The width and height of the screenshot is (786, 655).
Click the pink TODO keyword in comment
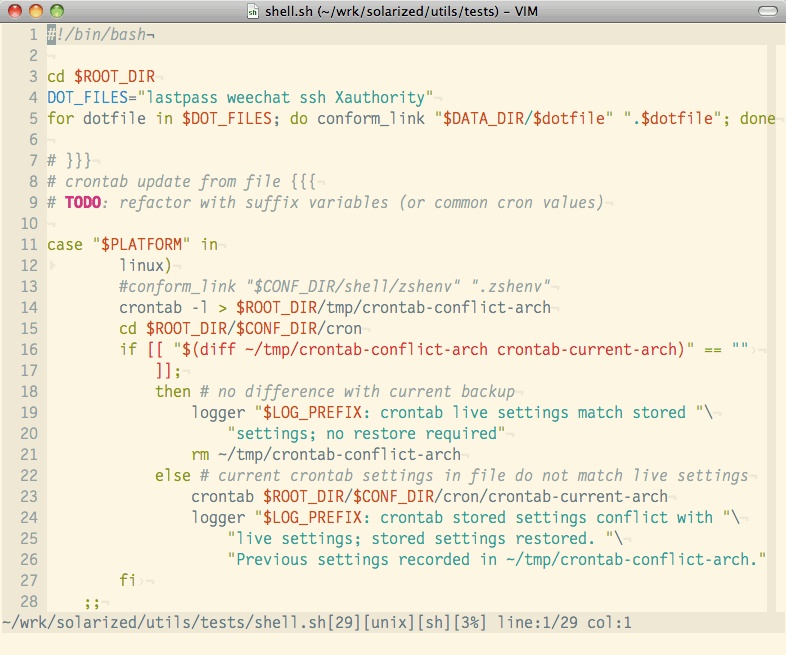(88, 202)
